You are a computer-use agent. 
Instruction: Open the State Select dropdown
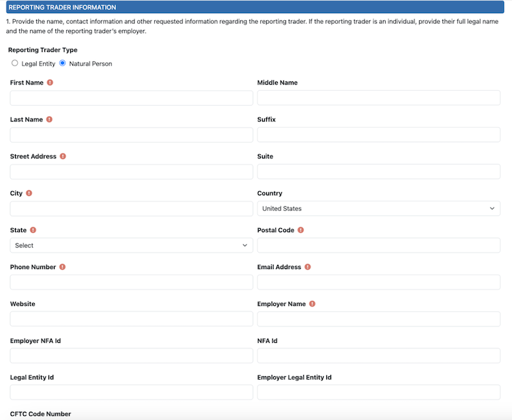(x=132, y=245)
